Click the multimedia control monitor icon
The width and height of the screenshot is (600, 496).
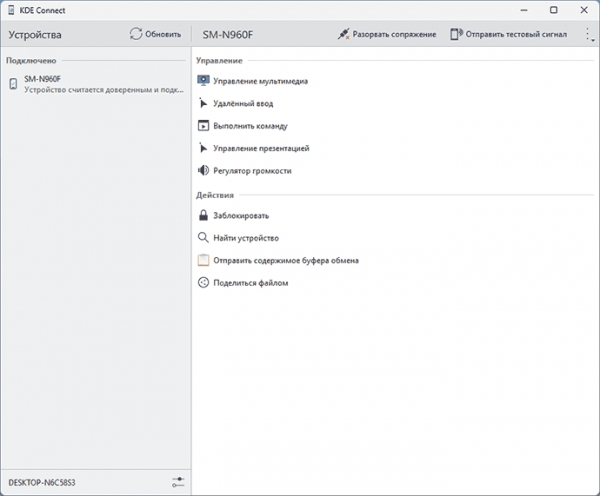(x=203, y=81)
